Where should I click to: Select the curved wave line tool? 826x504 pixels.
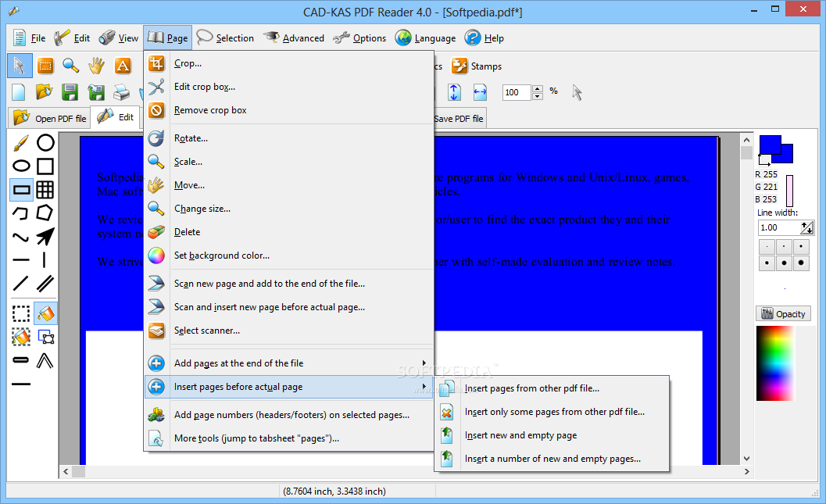tap(21, 237)
